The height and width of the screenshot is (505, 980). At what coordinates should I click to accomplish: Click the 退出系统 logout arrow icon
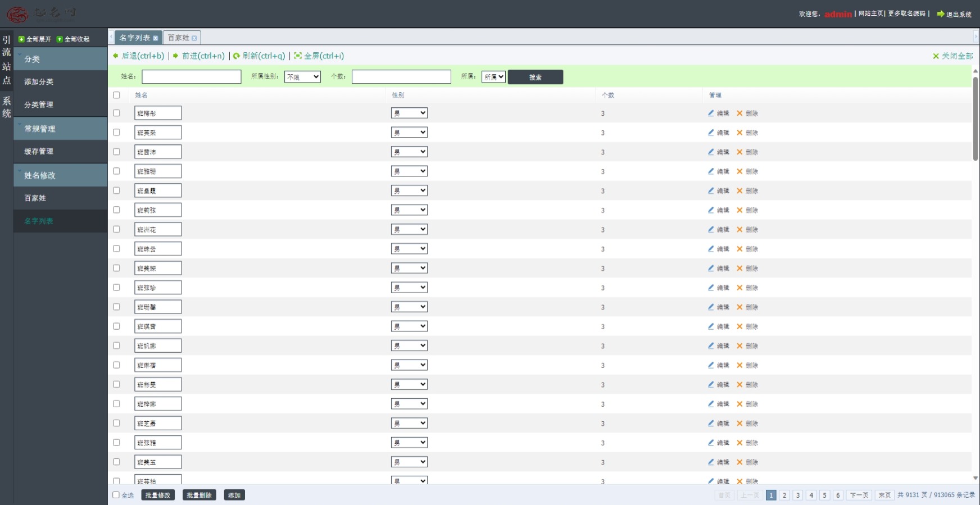point(940,14)
